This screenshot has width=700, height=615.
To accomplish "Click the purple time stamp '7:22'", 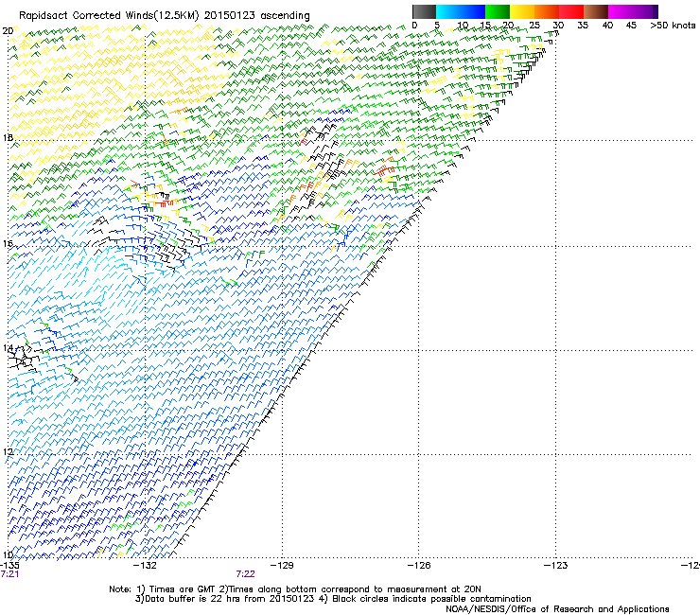I will pos(246,574).
